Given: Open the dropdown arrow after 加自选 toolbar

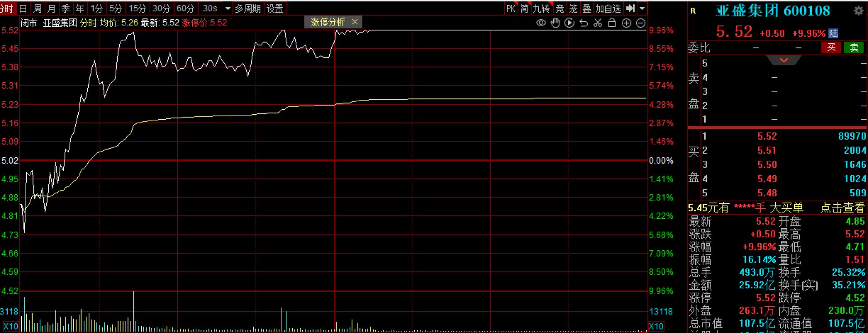Looking at the screenshot, I should click(x=642, y=9).
